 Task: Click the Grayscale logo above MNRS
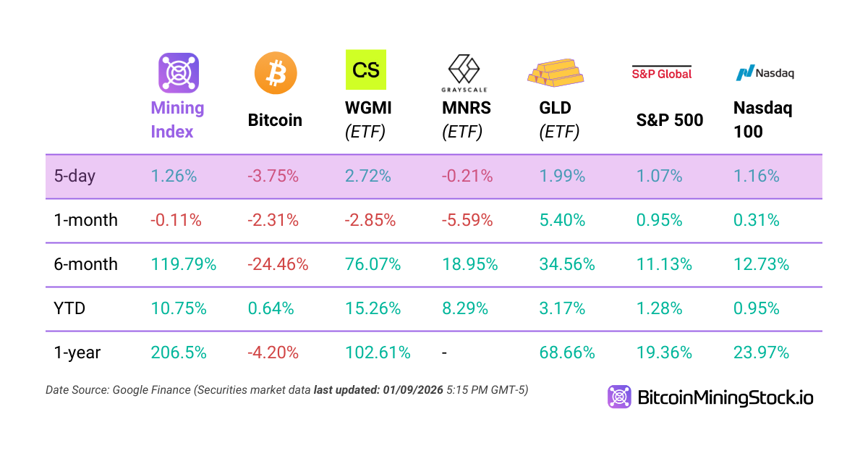point(464,73)
